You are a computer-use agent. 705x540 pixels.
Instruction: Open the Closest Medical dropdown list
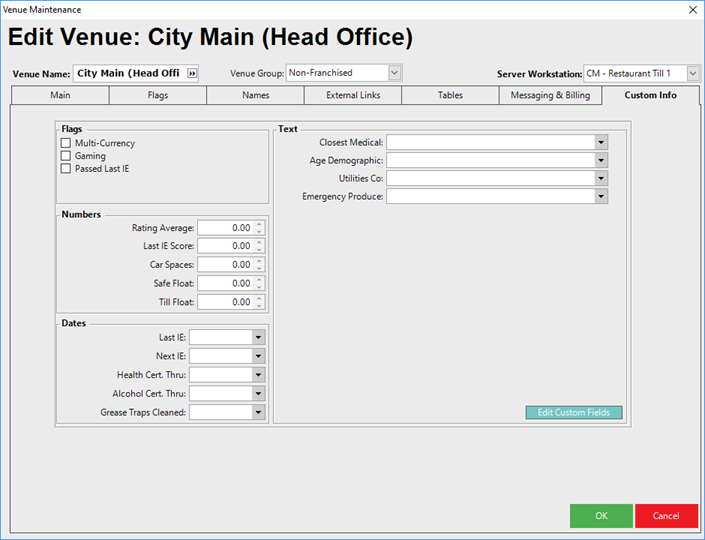click(x=600, y=143)
